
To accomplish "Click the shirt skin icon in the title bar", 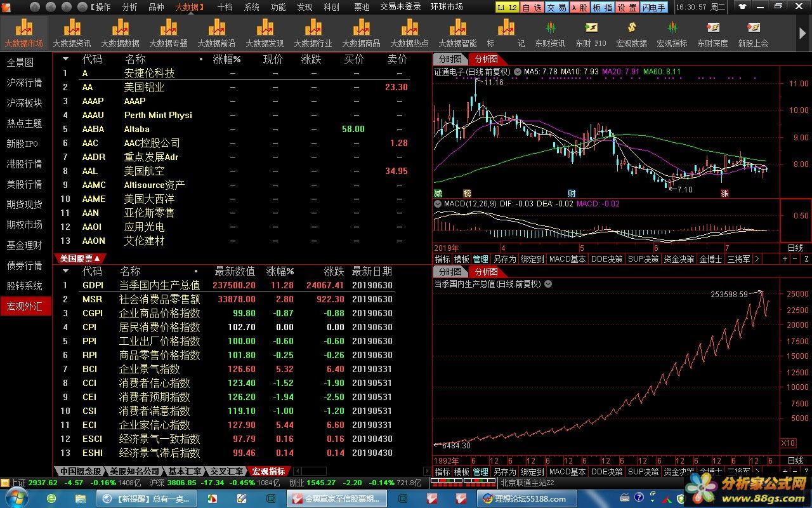I will 742,7.
